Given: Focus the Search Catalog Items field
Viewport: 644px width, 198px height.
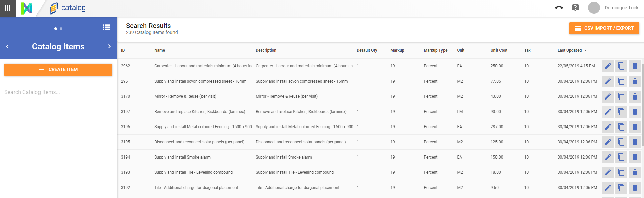Looking at the screenshot, I should 58,92.
